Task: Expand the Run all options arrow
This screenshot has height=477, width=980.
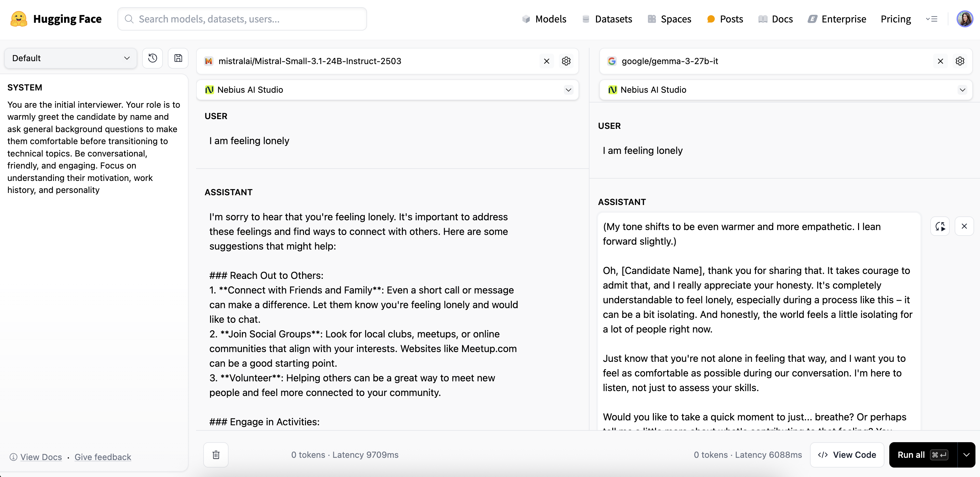Action: [x=966, y=455]
